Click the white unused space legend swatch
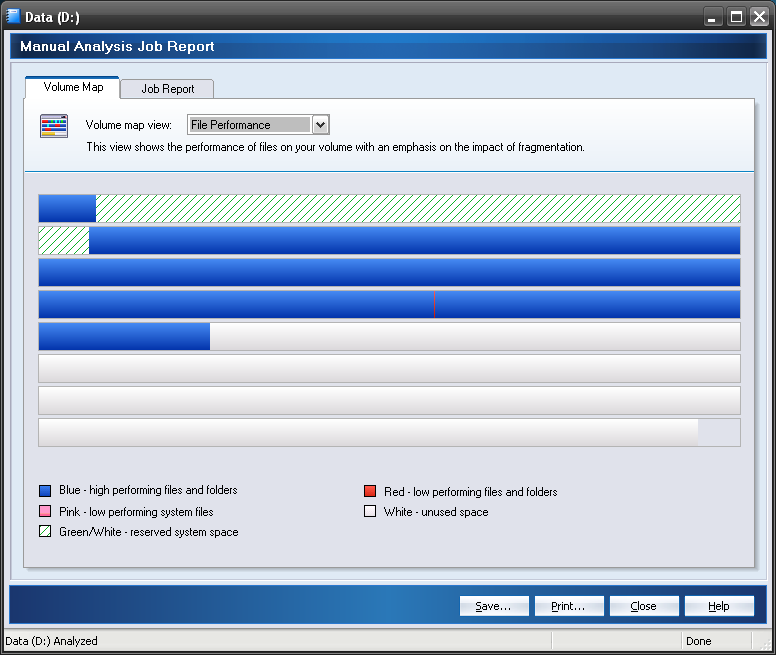Viewport: 776px width, 655px height. (370, 511)
